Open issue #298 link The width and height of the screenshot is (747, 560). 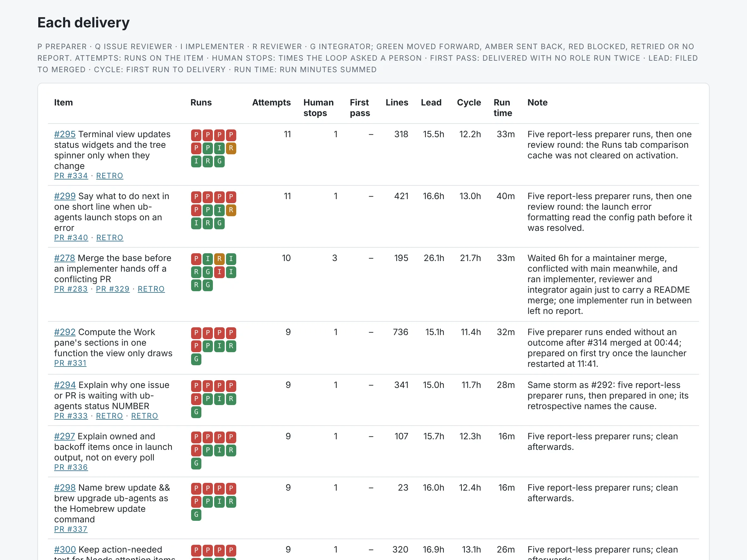click(65, 488)
